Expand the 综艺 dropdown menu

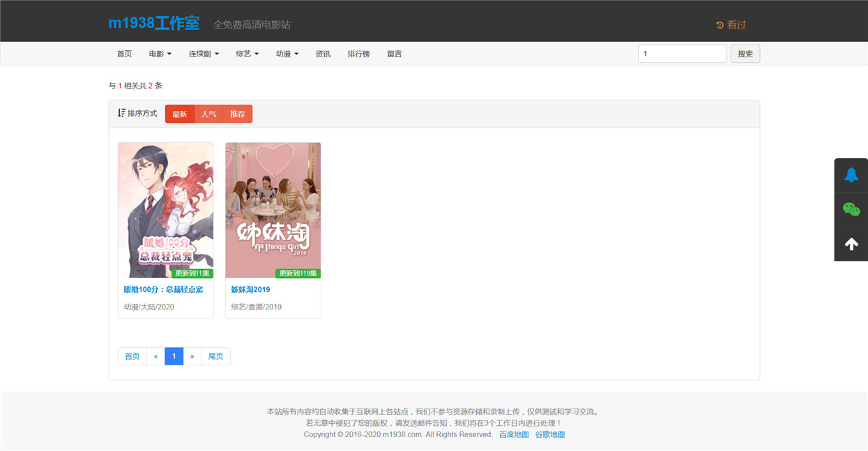pos(248,54)
